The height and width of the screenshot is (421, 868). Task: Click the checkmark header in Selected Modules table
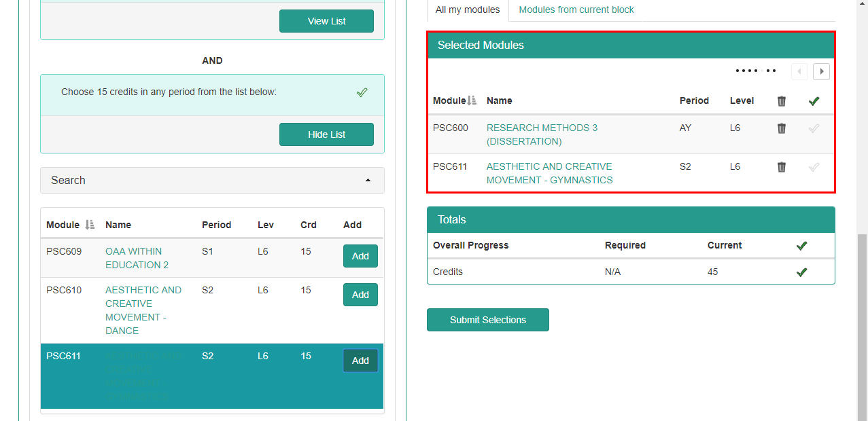[814, 100]
